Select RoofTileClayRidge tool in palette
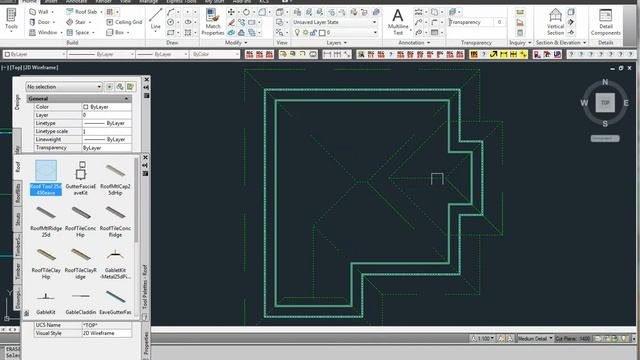 pyautogui.click(x=81, y=264)
